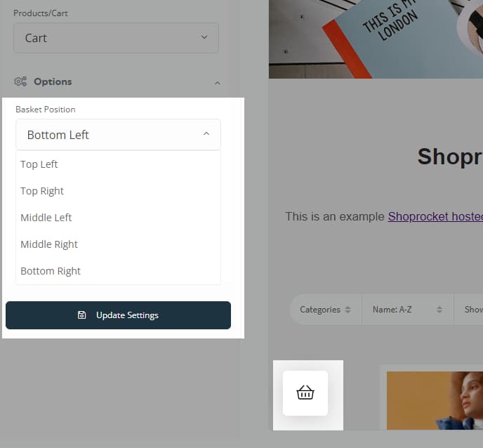Click the Options section heading
This screenshot has width=483, height=448.
pyautogui.click(x=53, y=81)
